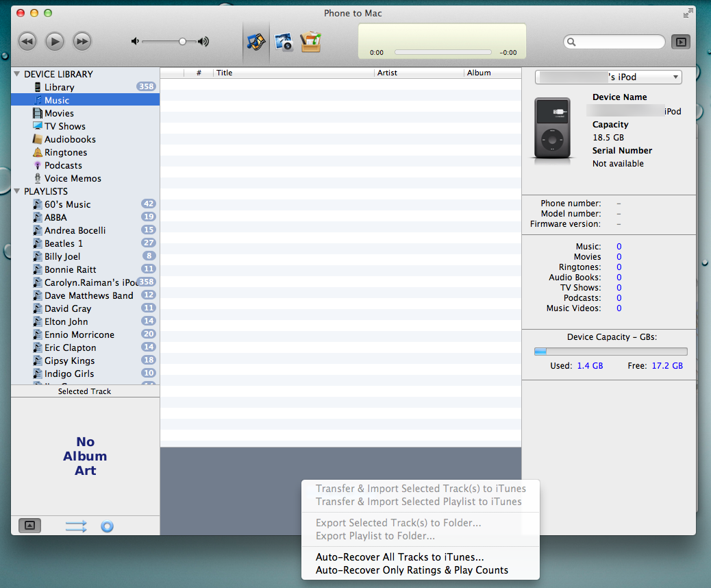Click the right sidebar toggle icon near search
This screenshot has width=711, height=588.
tap(680, 42)
